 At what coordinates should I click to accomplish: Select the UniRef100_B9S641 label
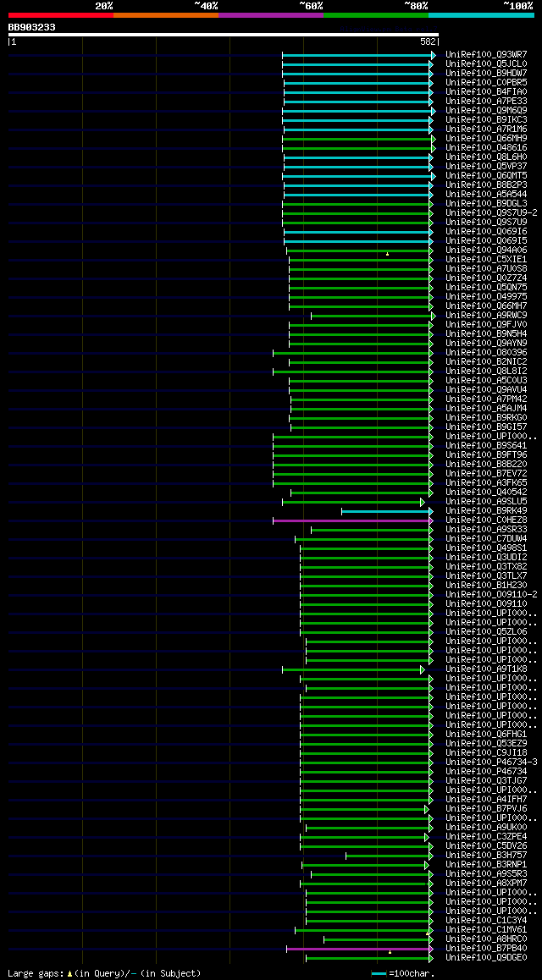[x=486, y=446]
